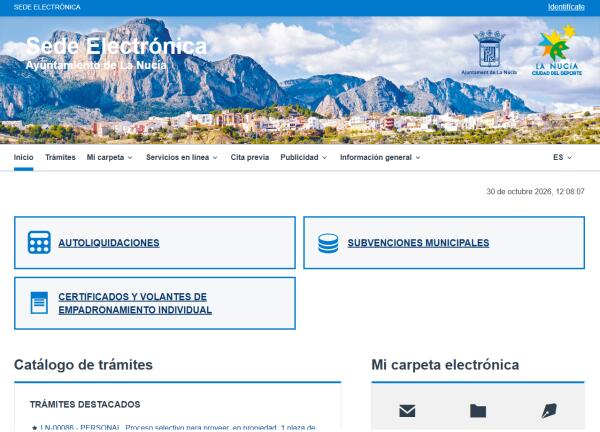Click the Ayuntamiento de La Nucía coat of arms
Screen dimensions: 600x432
pyautogui.click(x=489, y=53)
